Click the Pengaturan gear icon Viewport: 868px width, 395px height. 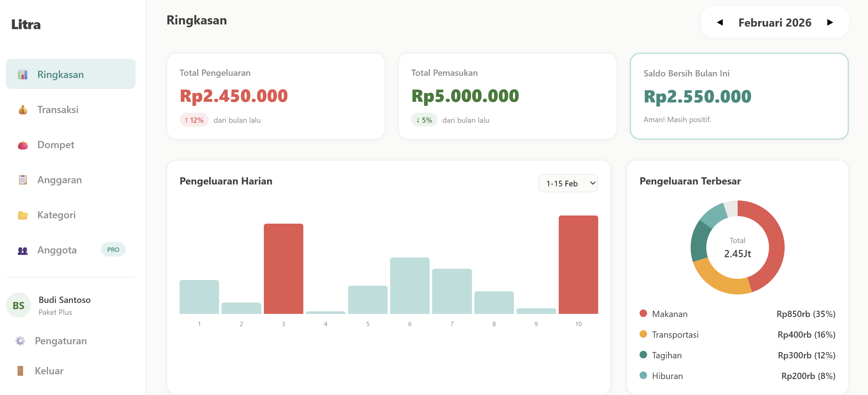[x=20, y=341]
